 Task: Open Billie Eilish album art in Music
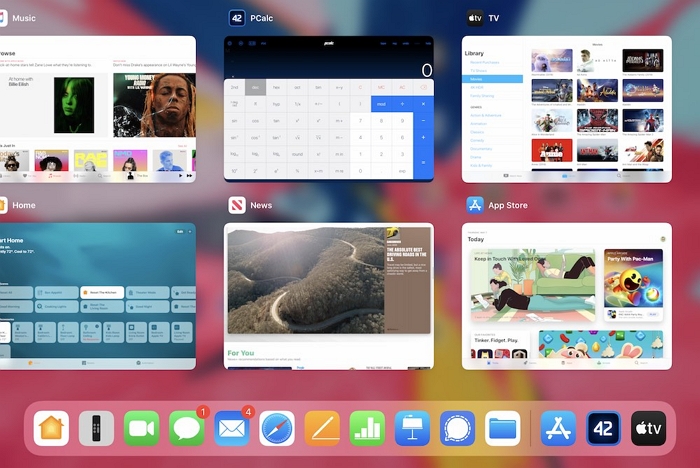pos(74,105)
